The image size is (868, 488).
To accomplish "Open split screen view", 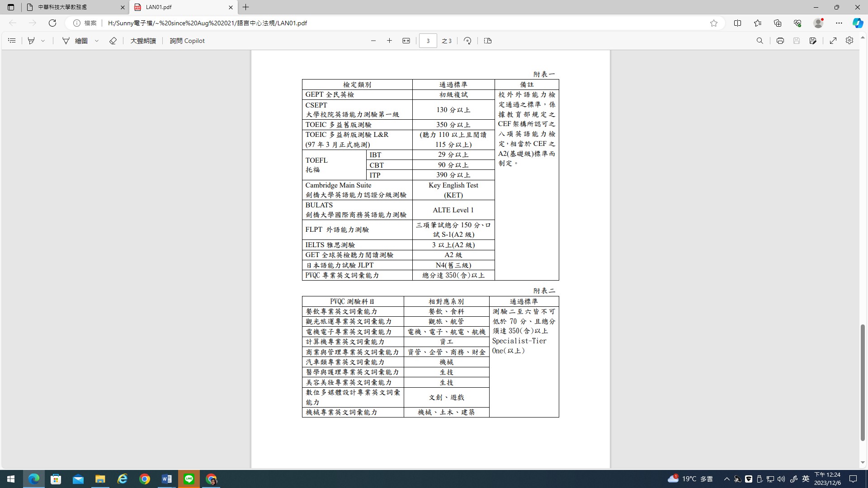I will coord(737,23).
